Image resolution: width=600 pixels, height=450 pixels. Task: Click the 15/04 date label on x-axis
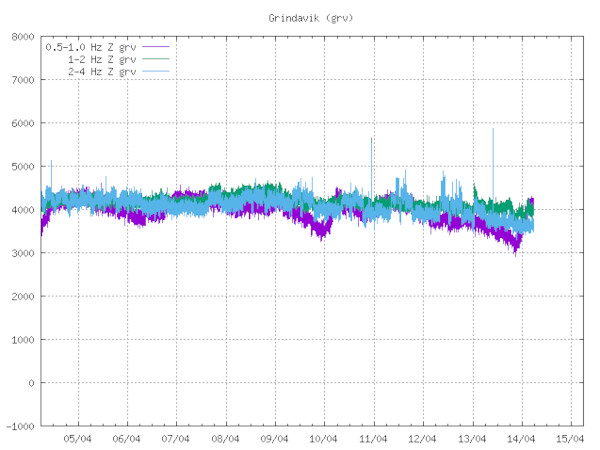pos(570,438)
